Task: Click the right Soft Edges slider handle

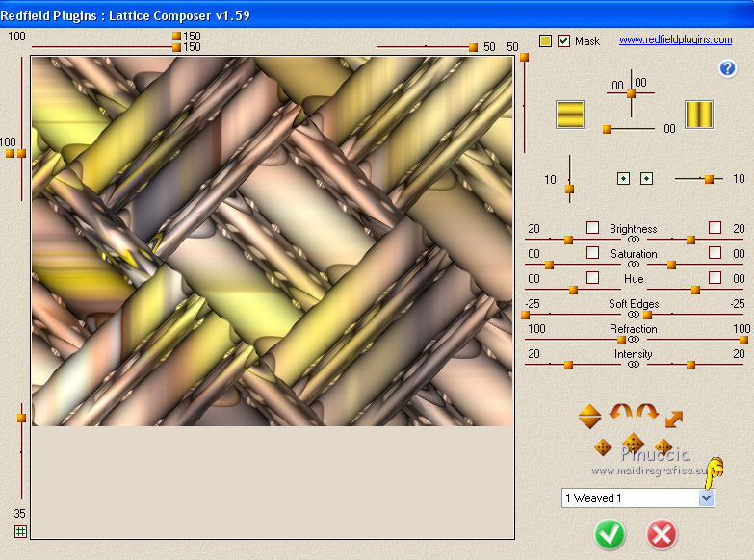Action: coord(648,316)
